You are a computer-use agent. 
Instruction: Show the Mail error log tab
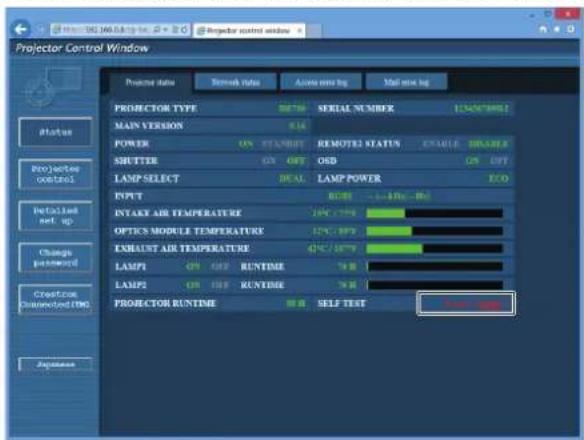(x=406, y=82)
